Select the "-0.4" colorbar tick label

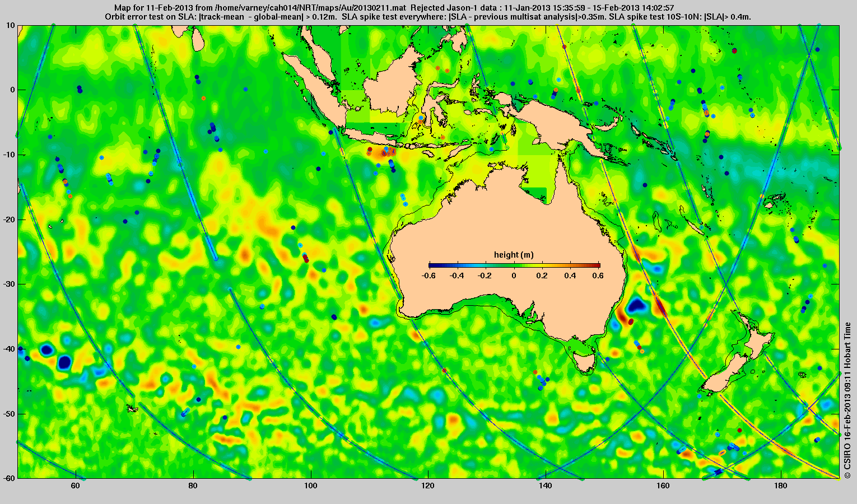[457, 276]
